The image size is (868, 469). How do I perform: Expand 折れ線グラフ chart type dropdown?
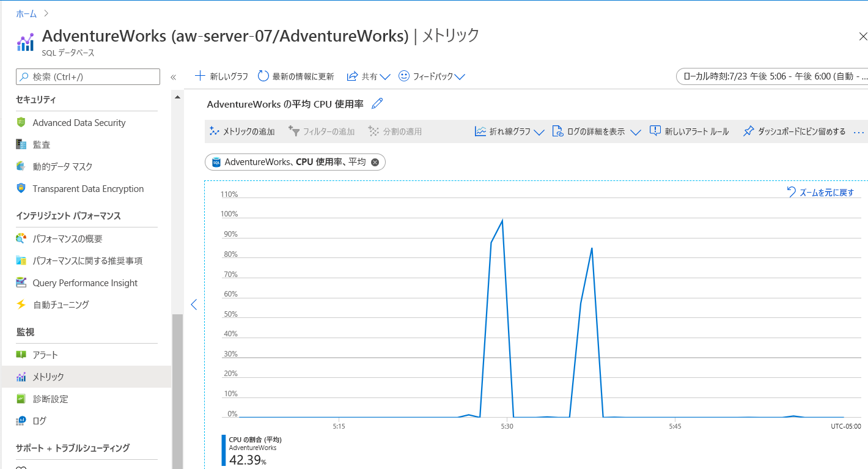539,132
